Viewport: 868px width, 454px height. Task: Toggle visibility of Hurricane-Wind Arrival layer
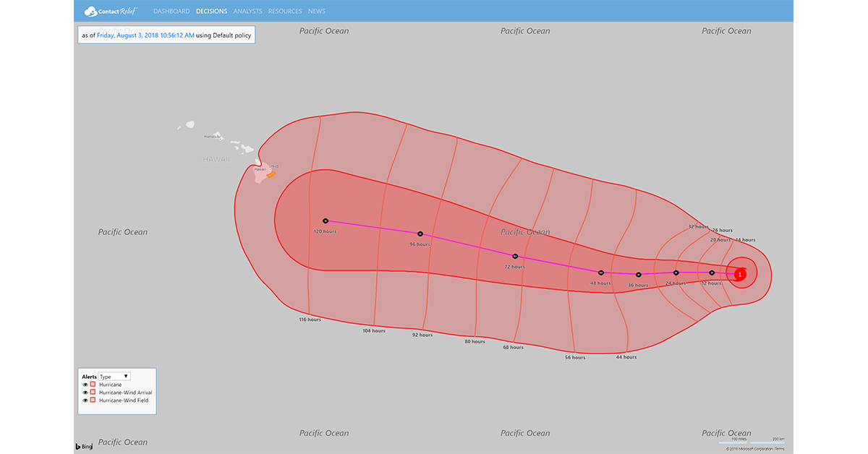pos(85,393)
